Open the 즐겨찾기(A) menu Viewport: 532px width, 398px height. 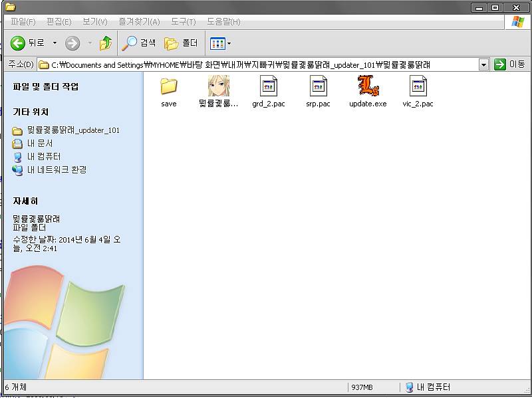pyautogui.click(x=138, y=22)
